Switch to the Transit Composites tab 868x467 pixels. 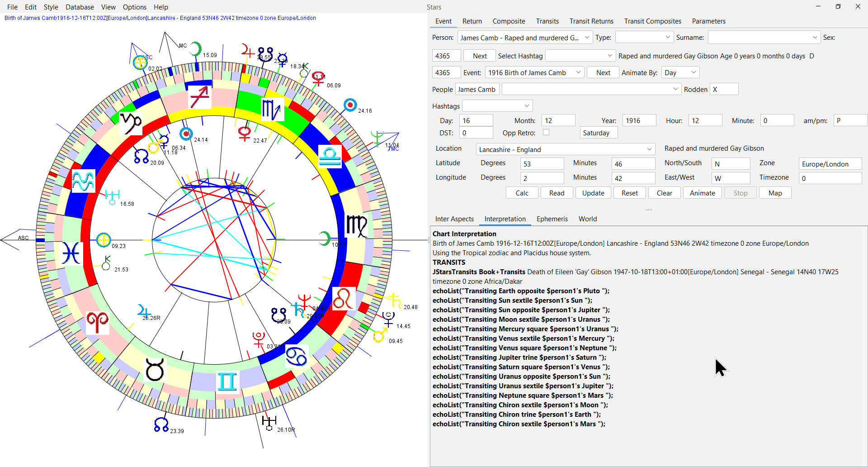point(652,21)
